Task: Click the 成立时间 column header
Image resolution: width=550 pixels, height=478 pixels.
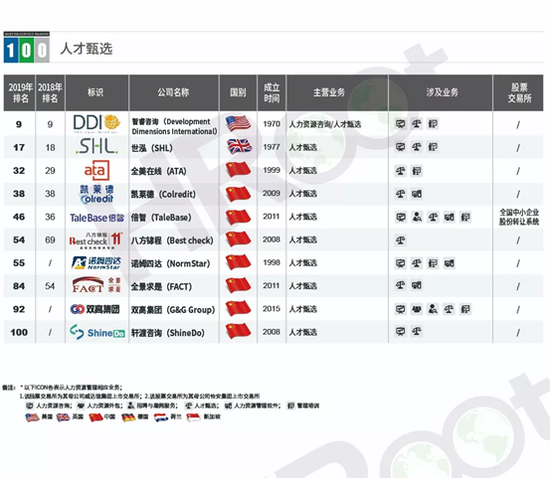Action: tap(271, 93)
